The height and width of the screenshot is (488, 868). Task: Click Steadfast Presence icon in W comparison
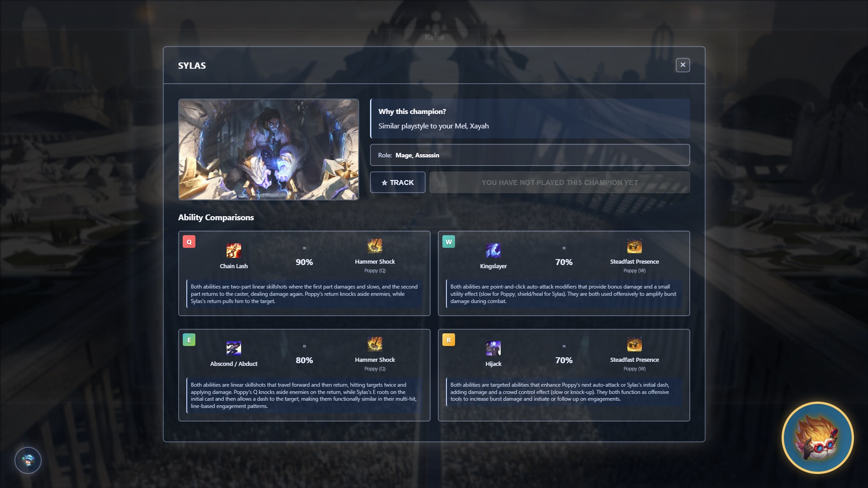click(634, 246)
